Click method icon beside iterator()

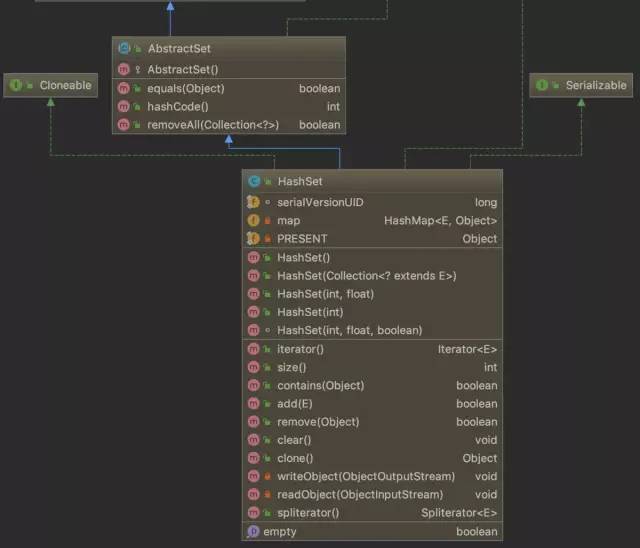(x=253, y=349)
